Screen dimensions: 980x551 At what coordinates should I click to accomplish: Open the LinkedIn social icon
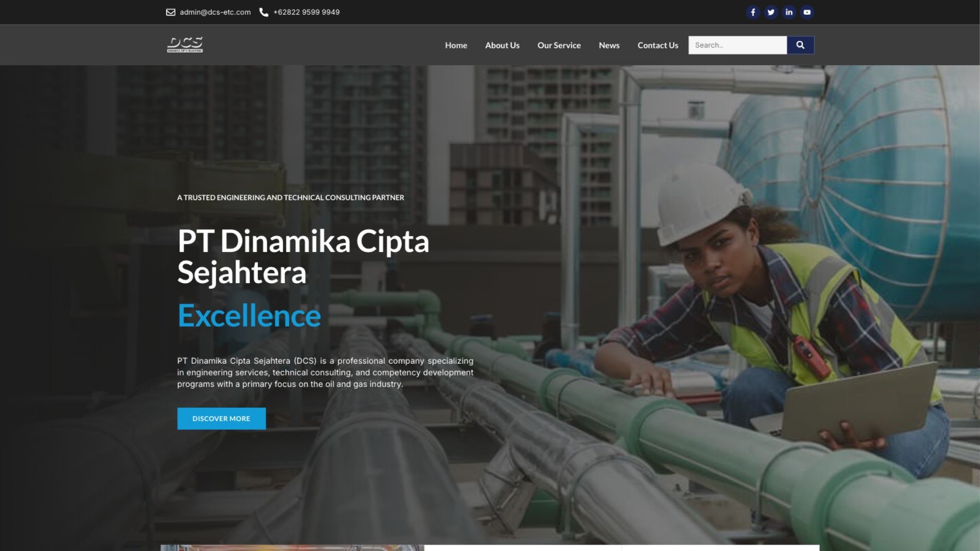pyautogui.click(x=789, y=12)
